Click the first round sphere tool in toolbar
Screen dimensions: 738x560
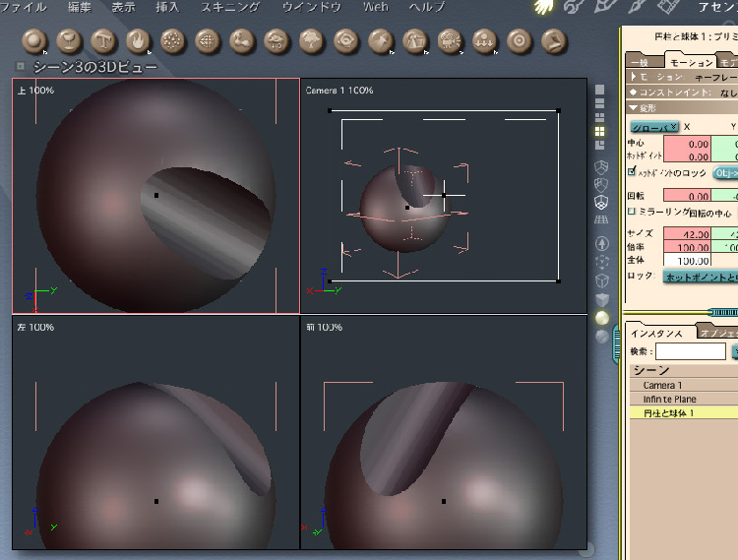click(35, 41)
